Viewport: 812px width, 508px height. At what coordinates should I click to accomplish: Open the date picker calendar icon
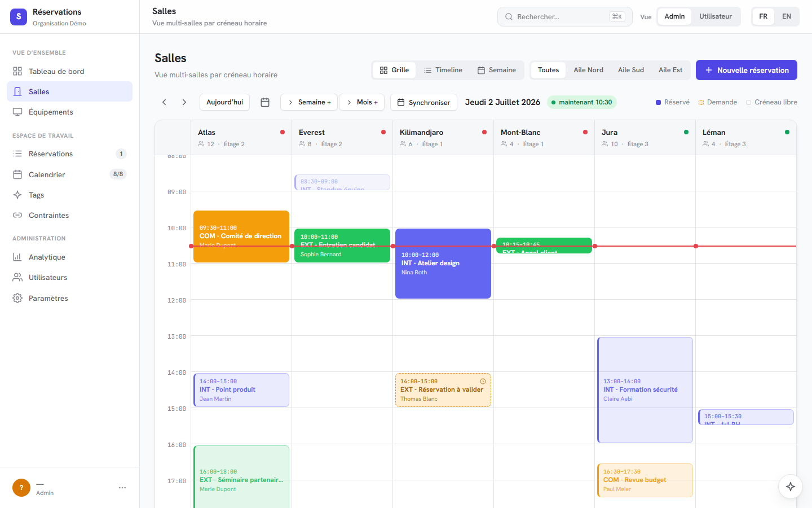click(265, 102)
